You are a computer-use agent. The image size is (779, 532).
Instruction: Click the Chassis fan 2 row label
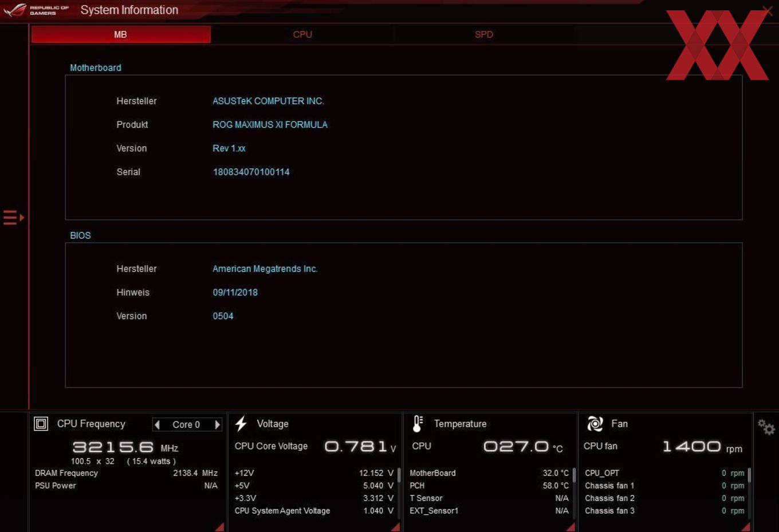pyautogui.click(x=609, y=499)
